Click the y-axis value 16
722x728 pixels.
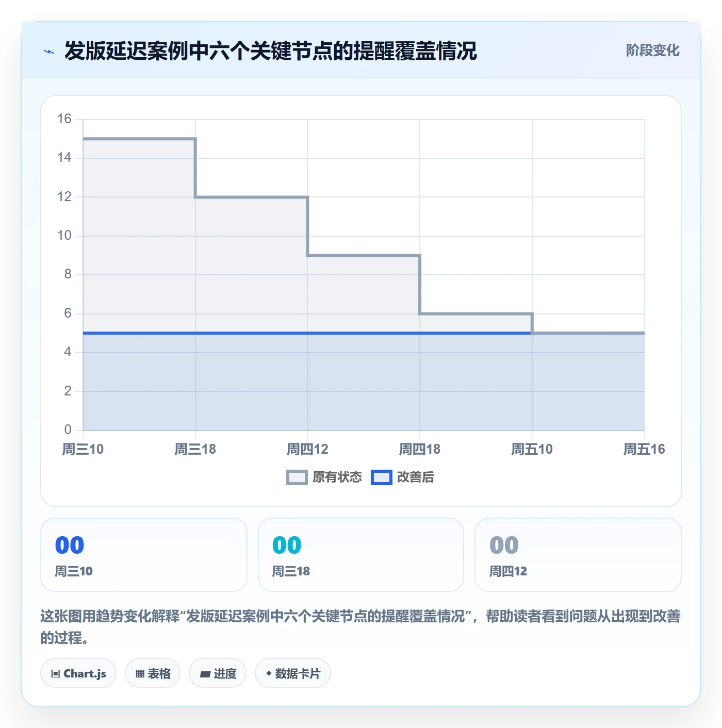64,119
